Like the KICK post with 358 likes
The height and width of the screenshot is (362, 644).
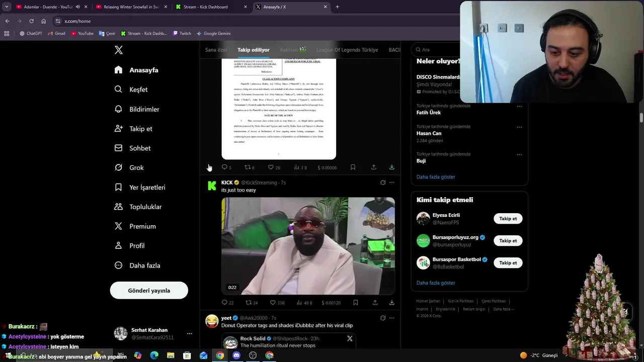pyautogui.click(x=277, y=303)
